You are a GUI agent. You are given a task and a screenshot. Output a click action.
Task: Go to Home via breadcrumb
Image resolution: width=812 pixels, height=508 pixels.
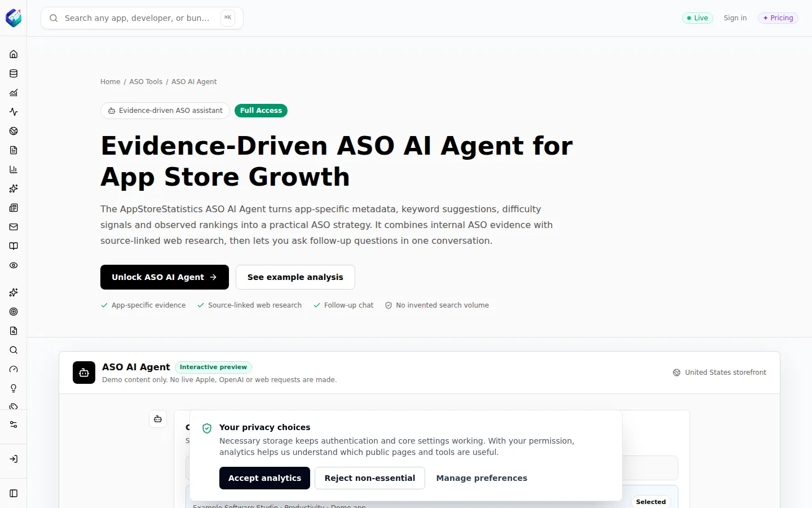(111, 82)
